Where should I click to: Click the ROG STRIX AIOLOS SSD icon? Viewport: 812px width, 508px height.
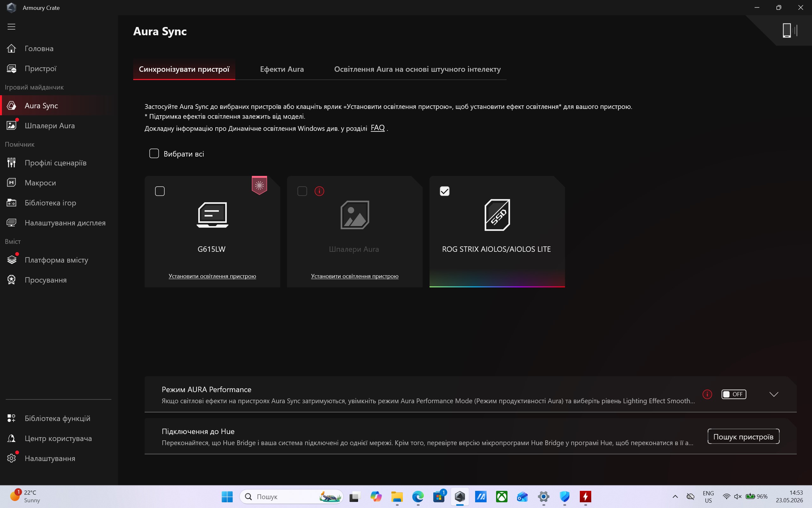[497, 215]
